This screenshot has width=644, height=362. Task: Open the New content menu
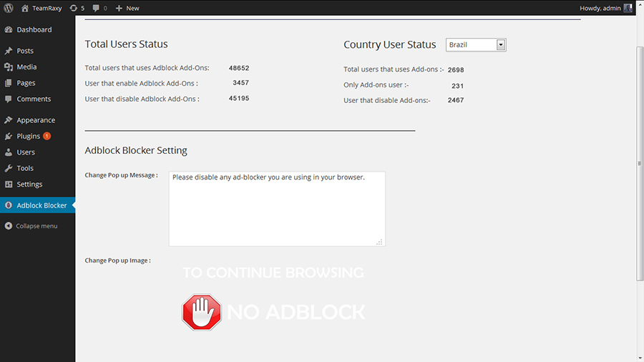pyautogui.click(x=127, y=8)
